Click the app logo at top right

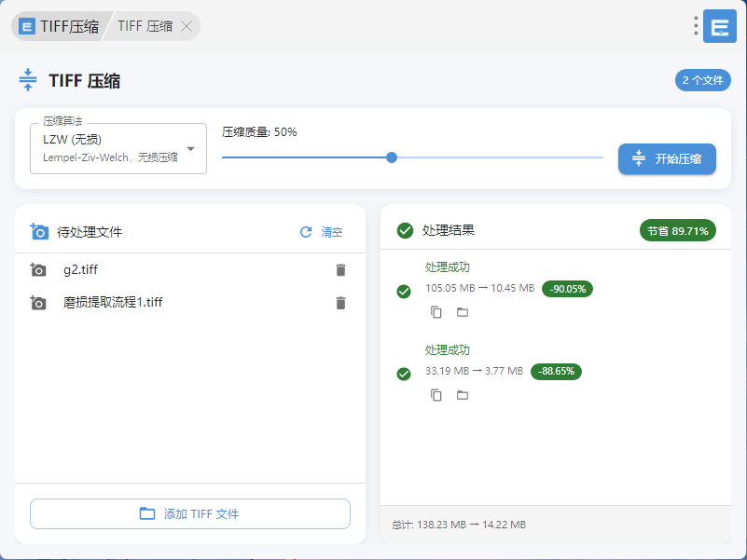[x=719, y=26]
